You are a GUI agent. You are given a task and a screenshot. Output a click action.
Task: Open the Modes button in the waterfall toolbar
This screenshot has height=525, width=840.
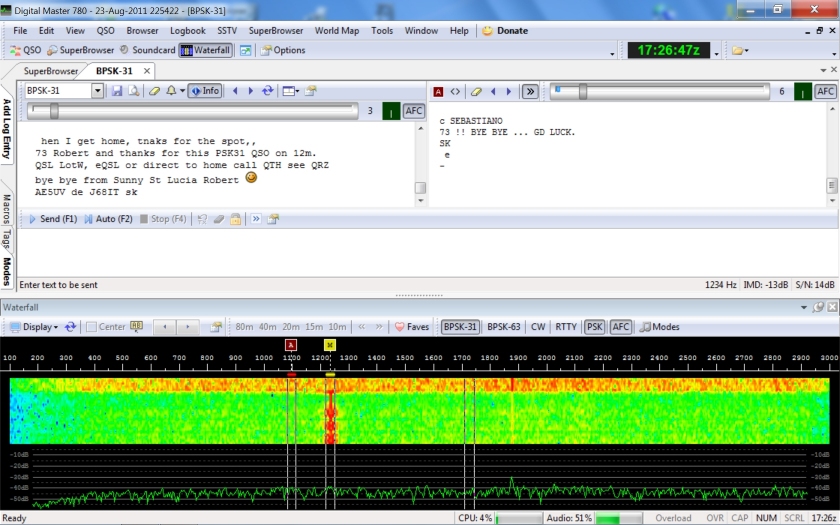coord(659,327)
